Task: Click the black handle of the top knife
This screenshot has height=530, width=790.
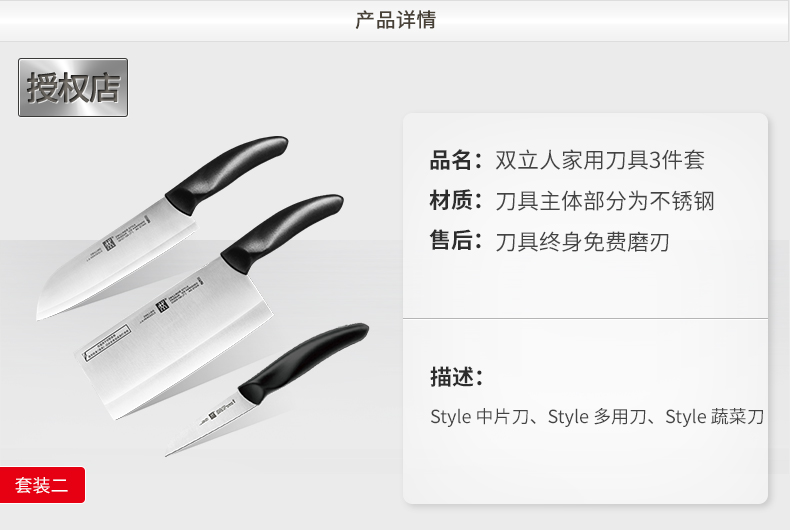Action: point(227,172)
